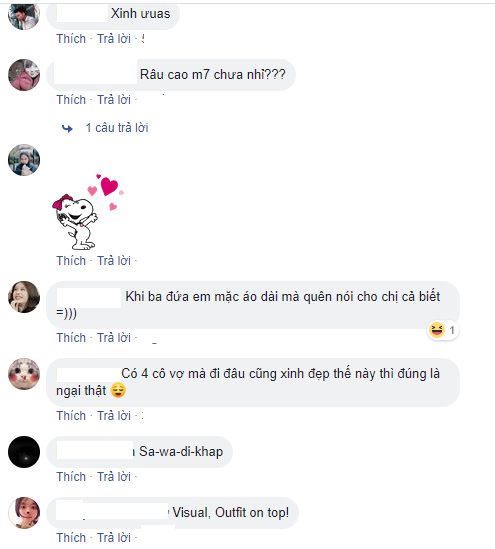Open avatar beside the áo dài comment
Screen dimensions: 495x549
(x=24, y=297)
